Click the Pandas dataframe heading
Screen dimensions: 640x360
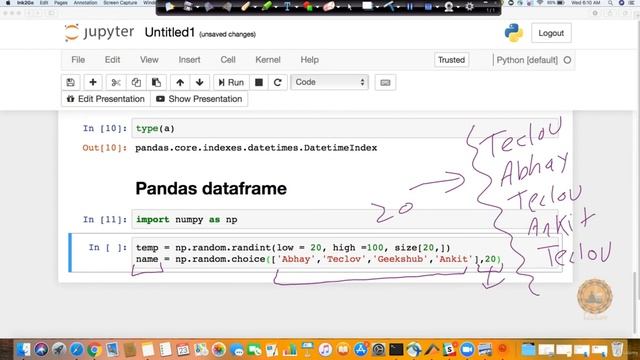pos(211,189)
